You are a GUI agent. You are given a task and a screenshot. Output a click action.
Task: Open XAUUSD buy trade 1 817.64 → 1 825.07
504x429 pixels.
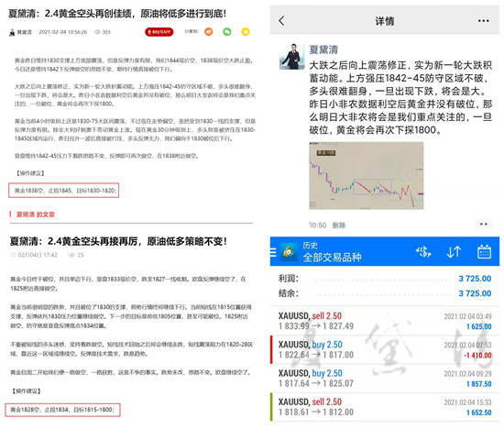pos(385,379)
